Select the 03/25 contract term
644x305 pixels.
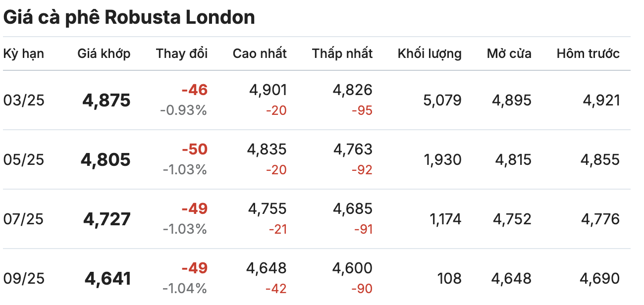[x=24, y=101]
